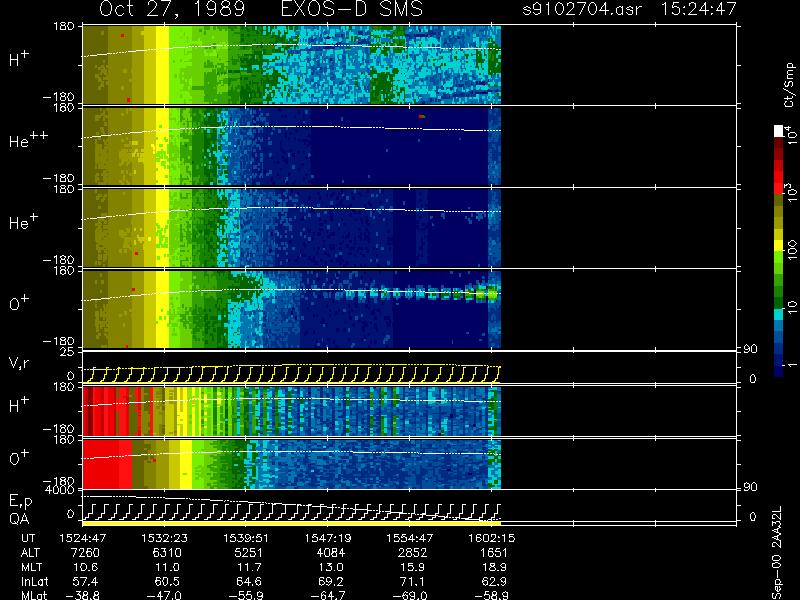The width and height of the screenshot is (800, 600).
Task: Click the UT value "1524:47"
Action: tap(82, 538)
